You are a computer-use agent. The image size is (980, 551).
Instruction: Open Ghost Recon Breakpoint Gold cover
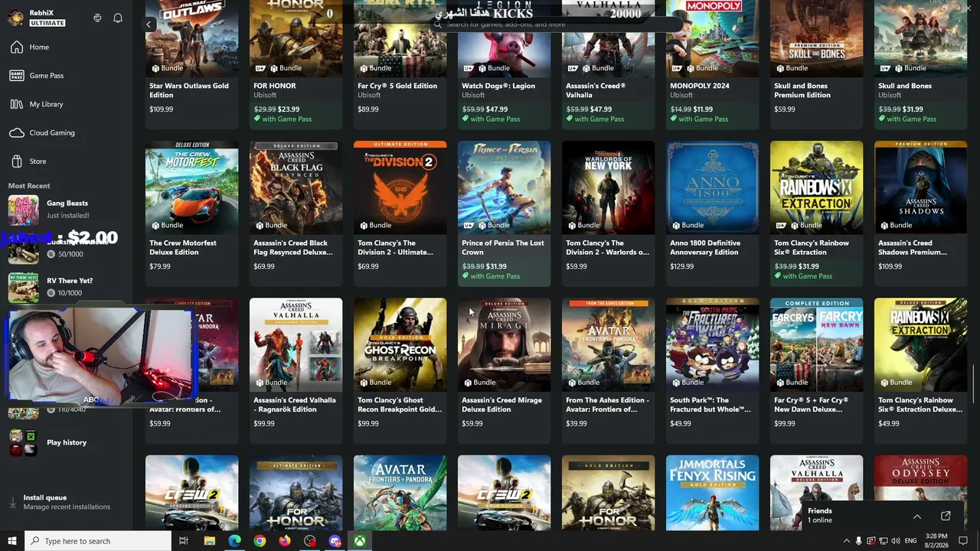[400, 344]
